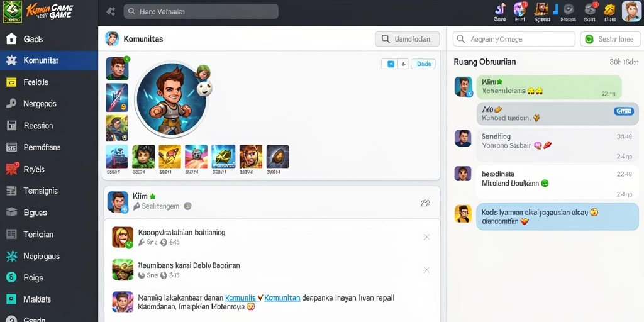Viewport: 644px width, 322px height.
Task: Click the Roige round green icon
Action: click(x=11, y=277)
